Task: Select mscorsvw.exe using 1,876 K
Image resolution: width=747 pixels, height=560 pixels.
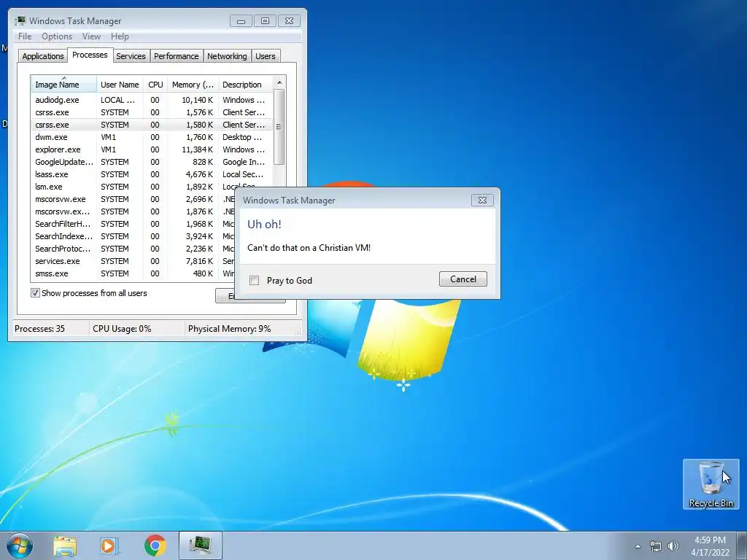Action: coord(133,211)
